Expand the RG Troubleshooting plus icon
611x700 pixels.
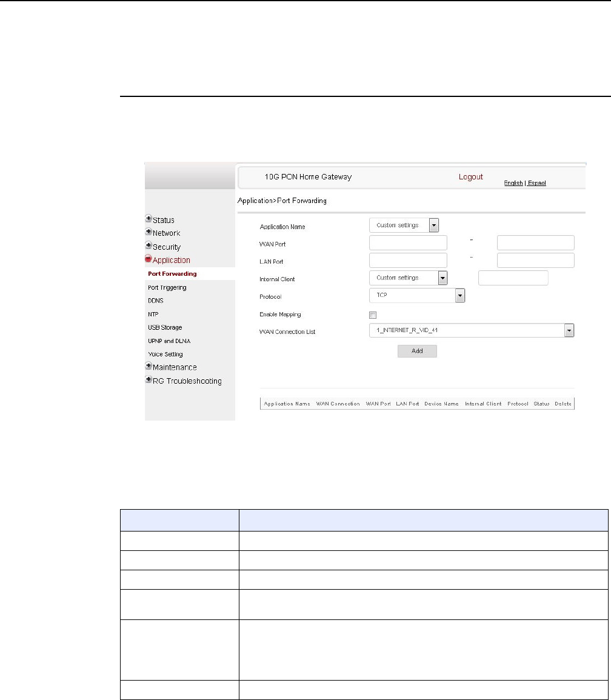click(149, 379)
